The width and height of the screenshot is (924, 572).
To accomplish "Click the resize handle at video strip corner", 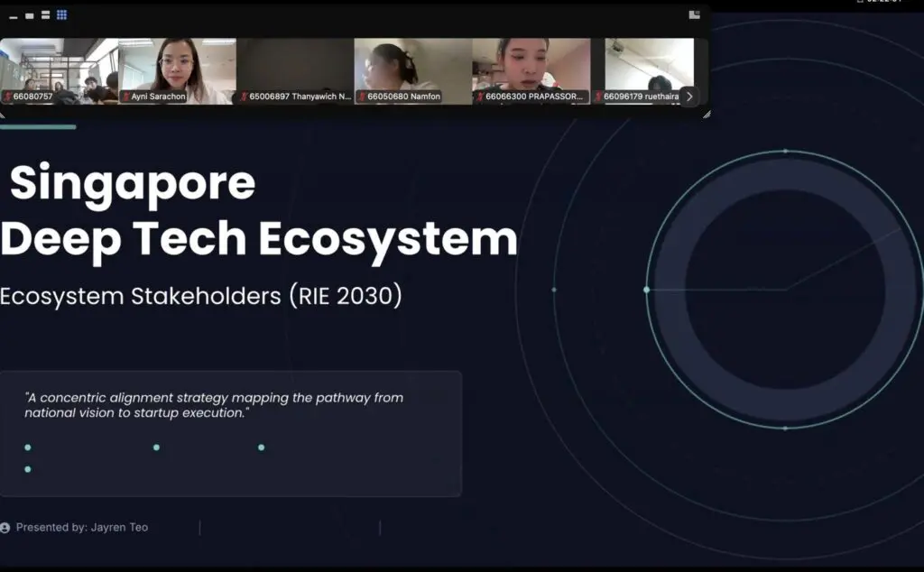I will click(x=706, y=115).
